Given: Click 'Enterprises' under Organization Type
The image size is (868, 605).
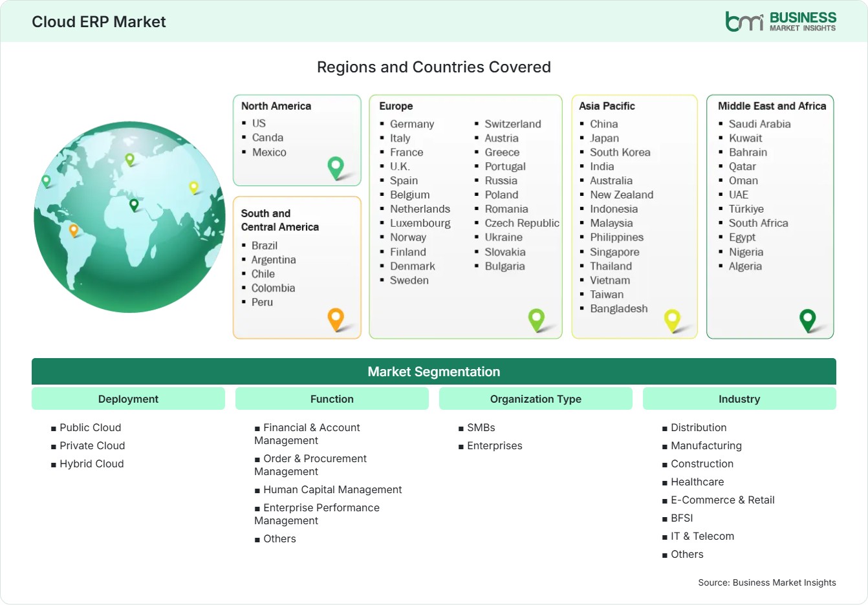Looking at the screenshot, I should [x=495, y=446].
